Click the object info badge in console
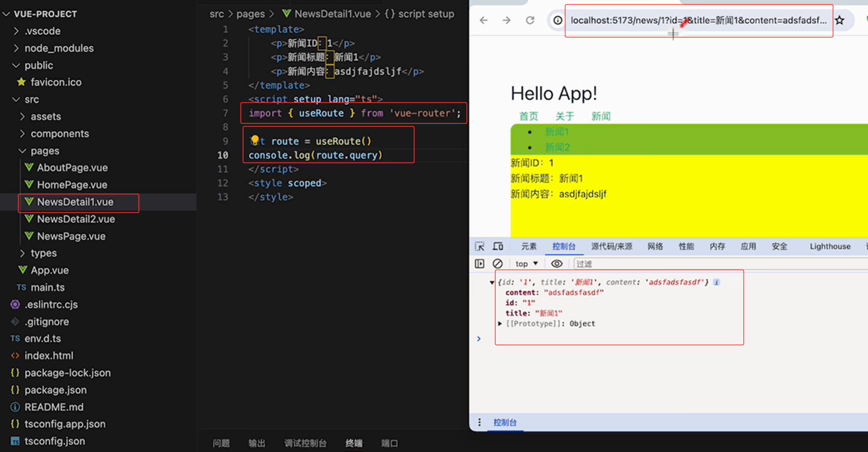Screen dimensions: 868x452 pyautogui.click(x=717, y=282)
